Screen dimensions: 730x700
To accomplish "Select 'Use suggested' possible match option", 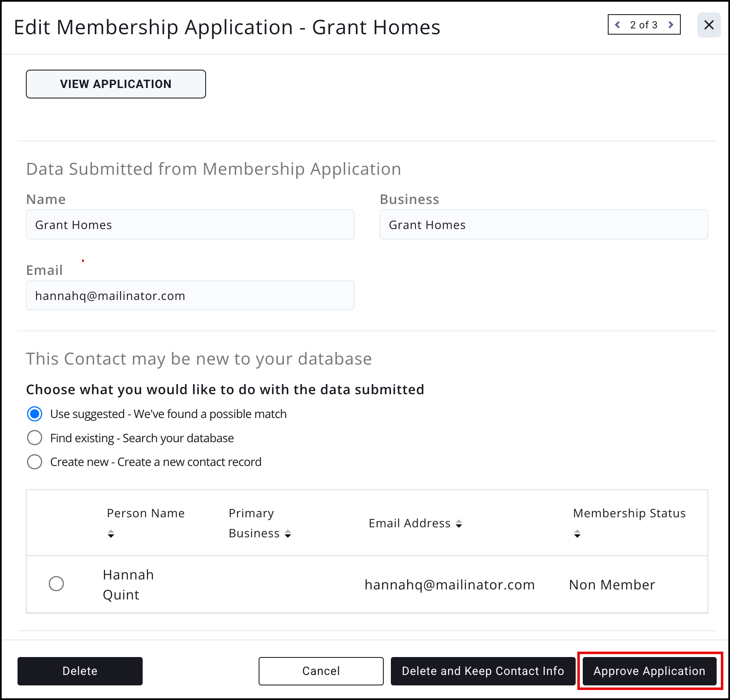I will point(35,414).
